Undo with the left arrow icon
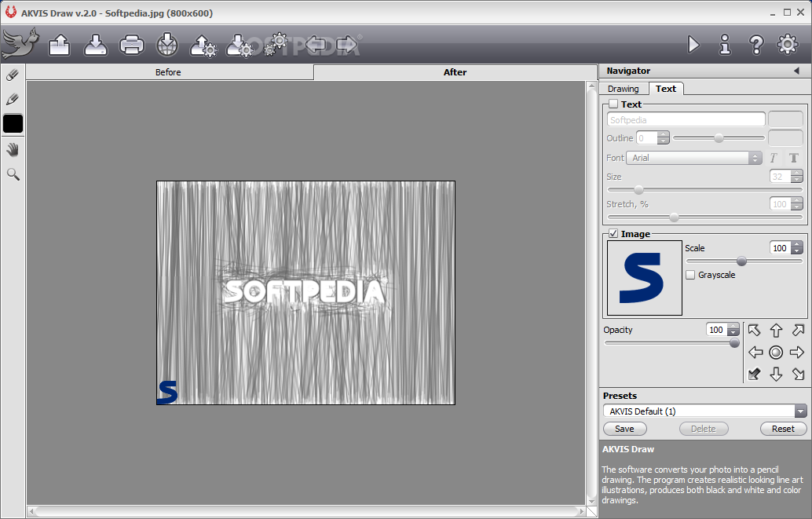 [x=316, y=45]
